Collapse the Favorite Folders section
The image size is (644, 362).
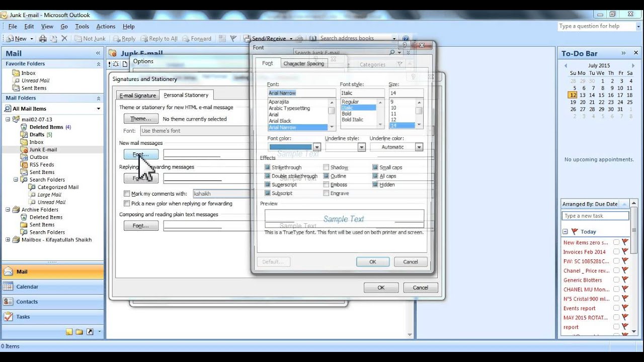click(99, 64)
